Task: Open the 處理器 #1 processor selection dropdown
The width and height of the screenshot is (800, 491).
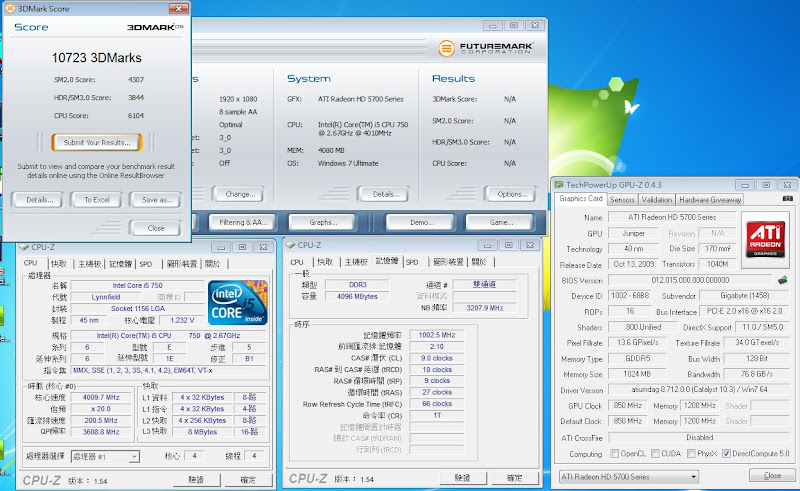Action: (105, 456)
